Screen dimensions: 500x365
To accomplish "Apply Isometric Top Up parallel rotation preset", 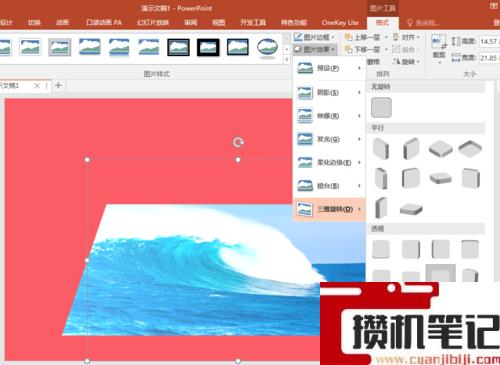I will click(x=441, y=149).
